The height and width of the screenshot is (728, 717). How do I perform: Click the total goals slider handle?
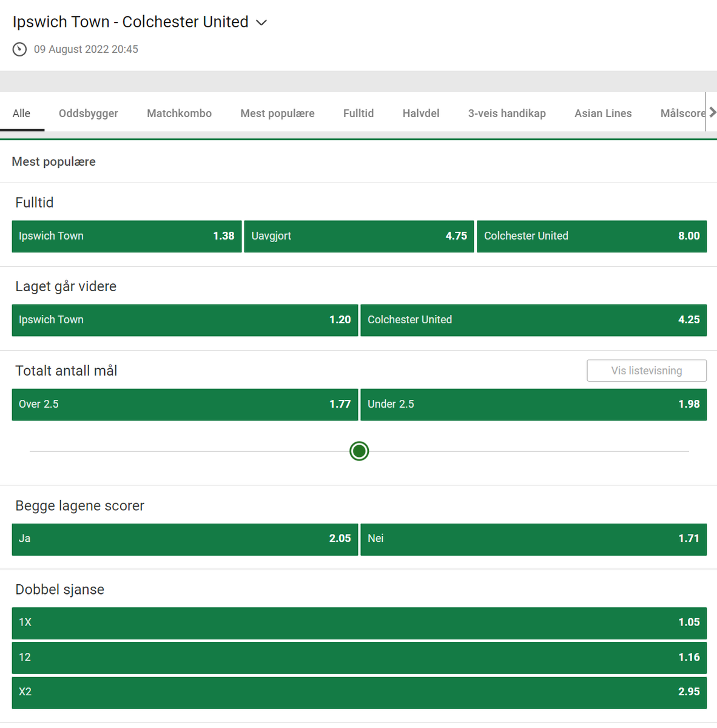(x=359, y=451)
